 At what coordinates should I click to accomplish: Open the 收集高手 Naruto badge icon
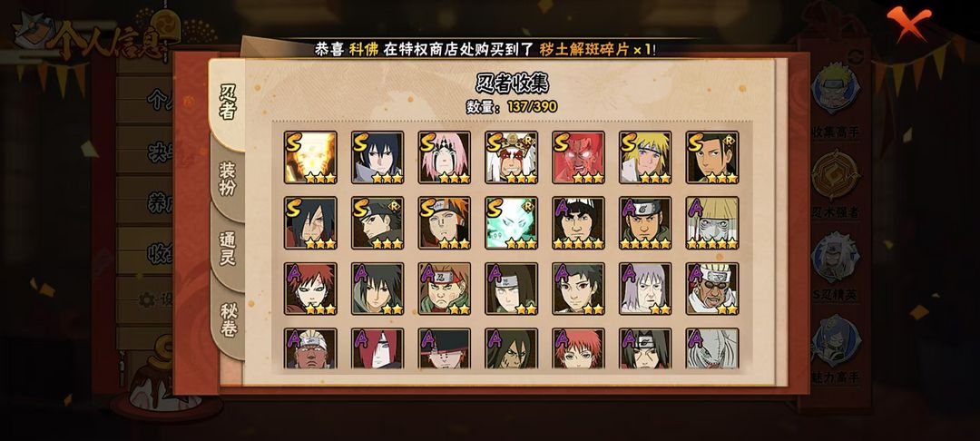(836, 89)
